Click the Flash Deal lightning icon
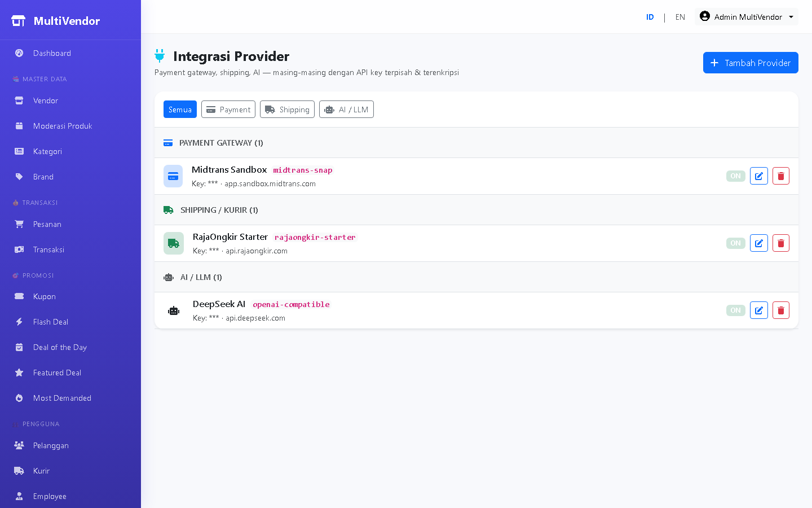This screenshot has width=812, height=508. click(19, 322)
